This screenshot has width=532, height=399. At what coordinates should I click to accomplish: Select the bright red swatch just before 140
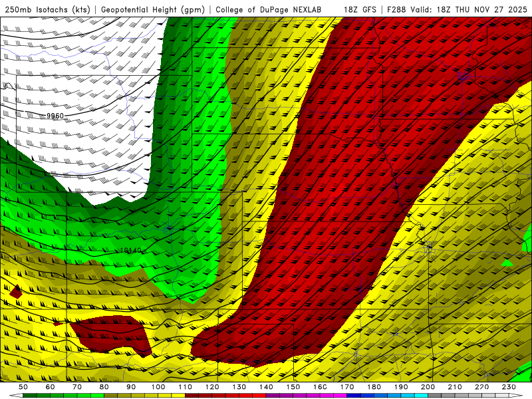coord(259,396)
